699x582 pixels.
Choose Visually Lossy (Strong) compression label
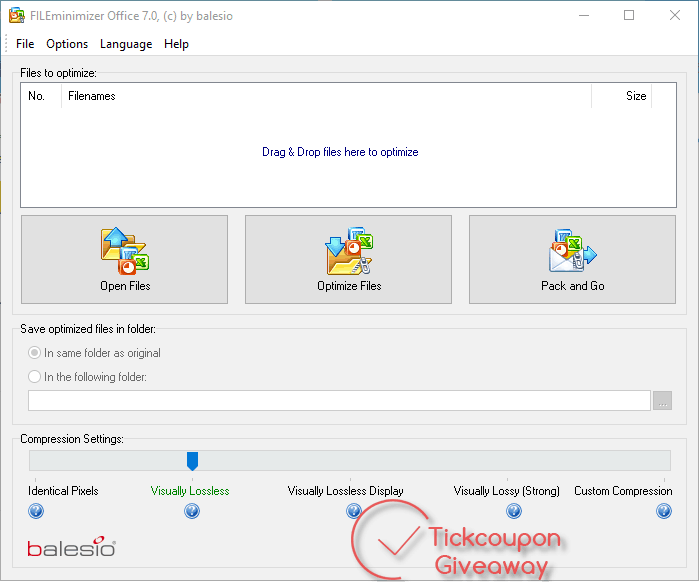[x=506, y=491]
